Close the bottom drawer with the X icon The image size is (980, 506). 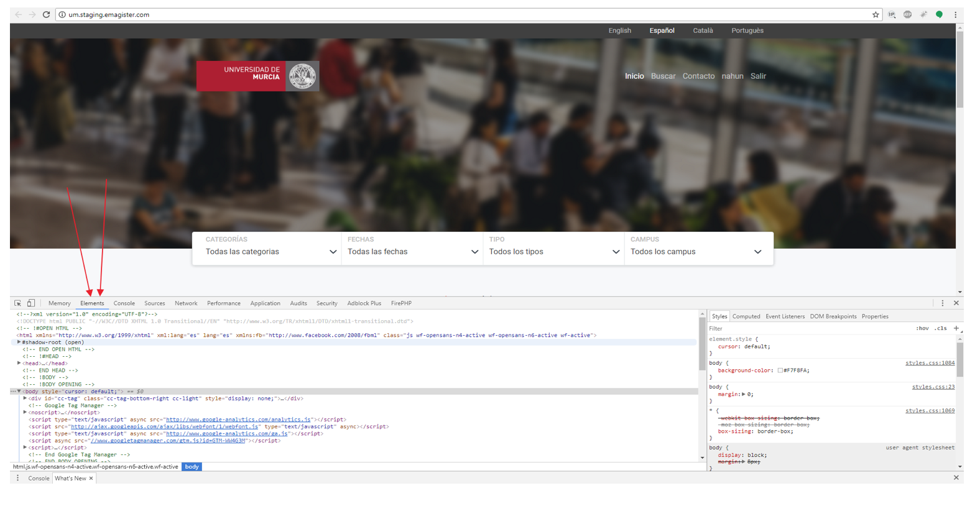click(956, 477)
